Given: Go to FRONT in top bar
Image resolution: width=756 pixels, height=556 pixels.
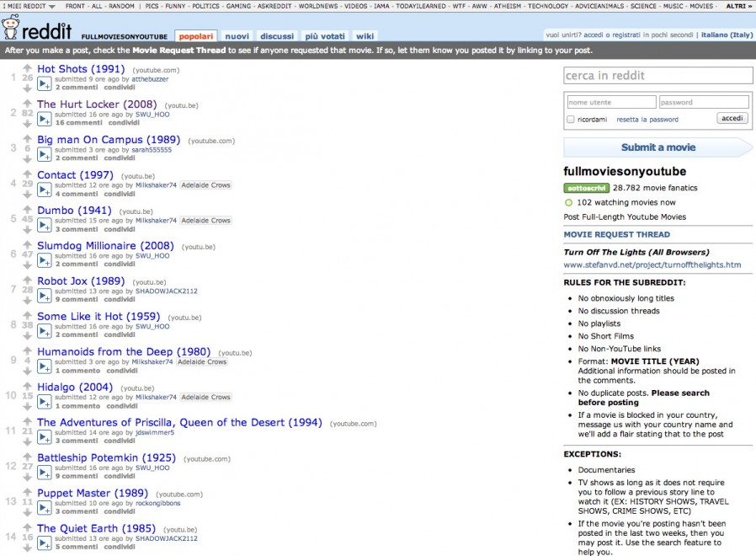Looking at the screenshot, I should (75, 6).
